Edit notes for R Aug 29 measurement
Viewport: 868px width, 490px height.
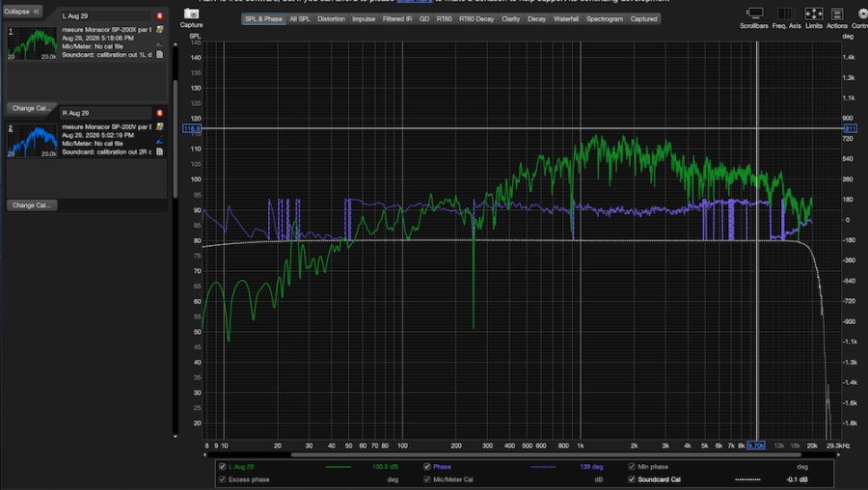159,126
